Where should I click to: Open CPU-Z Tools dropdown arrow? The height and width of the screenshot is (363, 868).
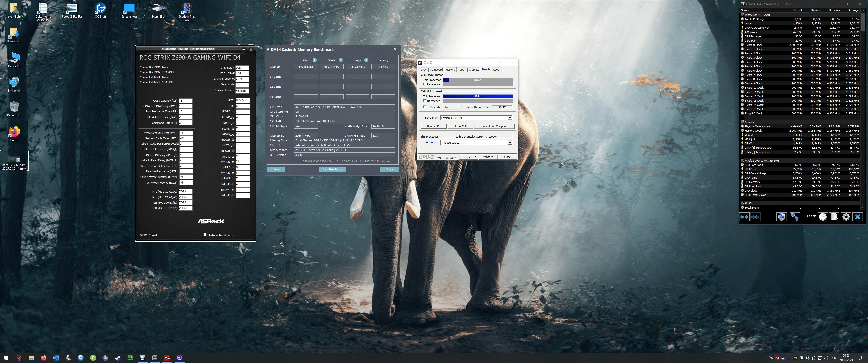[x=475, y=157]
